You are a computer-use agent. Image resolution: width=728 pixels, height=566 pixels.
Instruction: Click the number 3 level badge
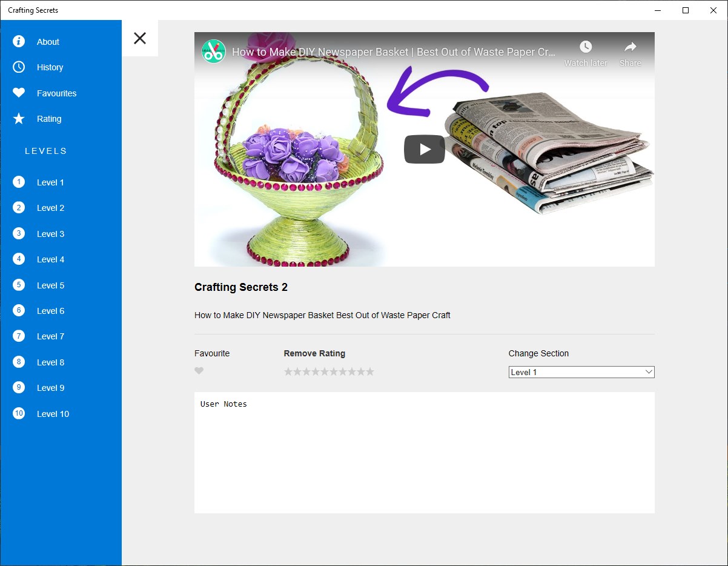(19, 233)
